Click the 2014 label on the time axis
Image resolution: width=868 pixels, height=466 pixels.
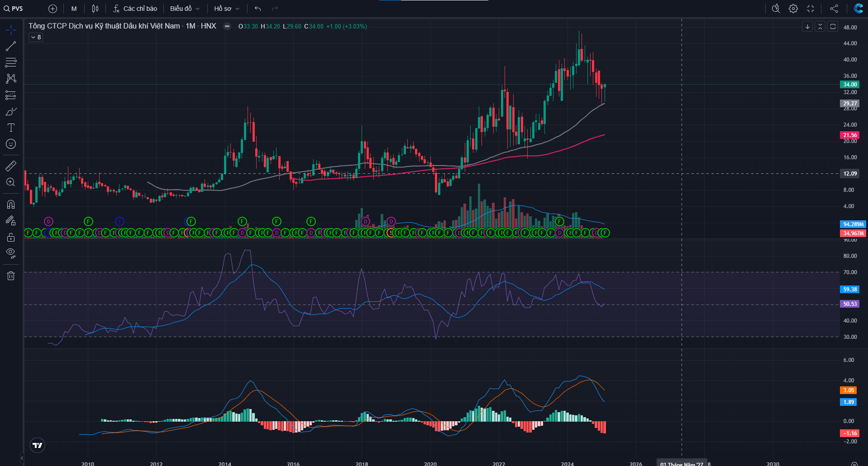pyautogui.click(x=225, y=464)
